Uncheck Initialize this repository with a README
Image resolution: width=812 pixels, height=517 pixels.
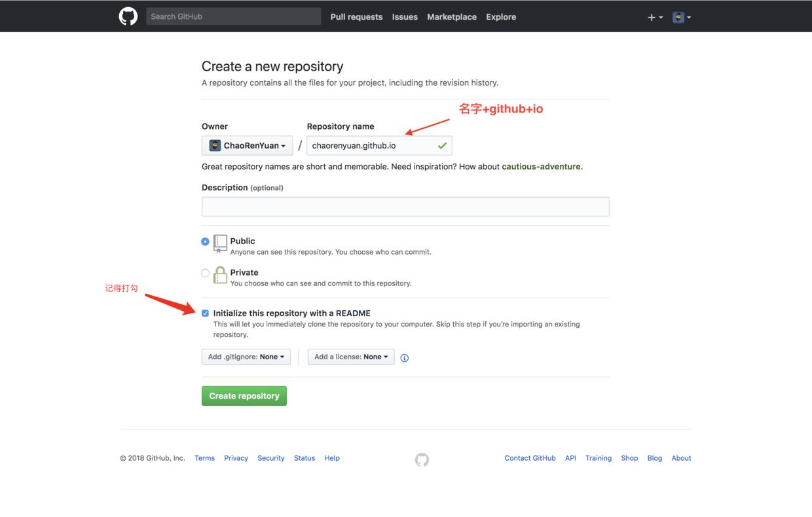(206, 313)
